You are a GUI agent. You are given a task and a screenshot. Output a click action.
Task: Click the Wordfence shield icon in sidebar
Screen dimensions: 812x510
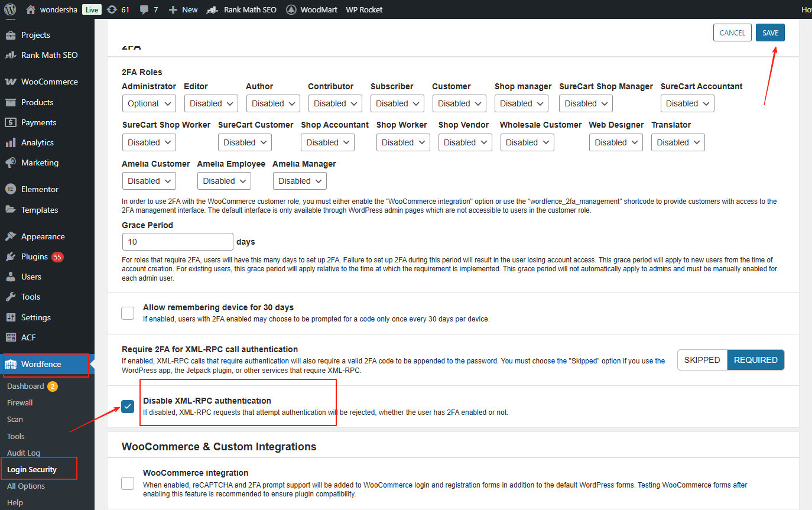(11, 364)
